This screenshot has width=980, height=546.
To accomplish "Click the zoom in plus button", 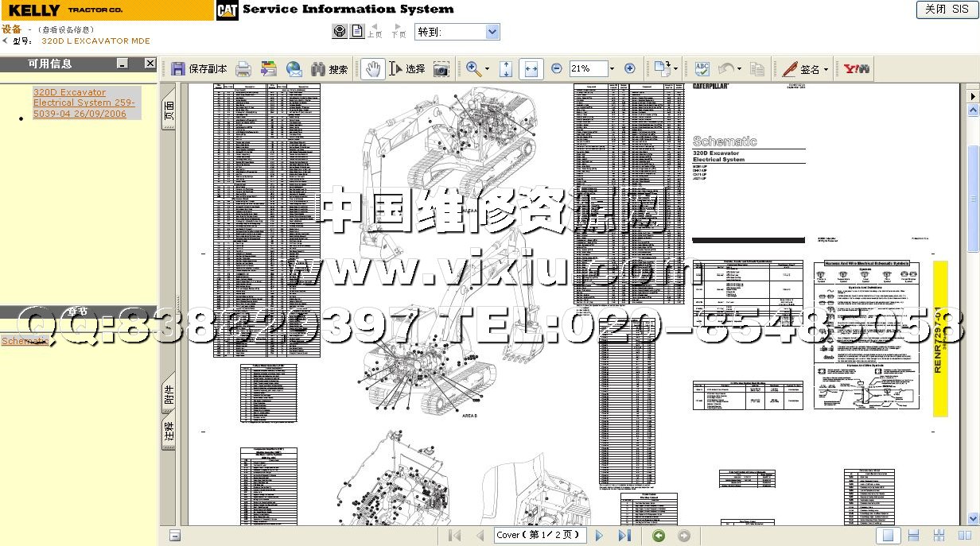I will [629, 69].
